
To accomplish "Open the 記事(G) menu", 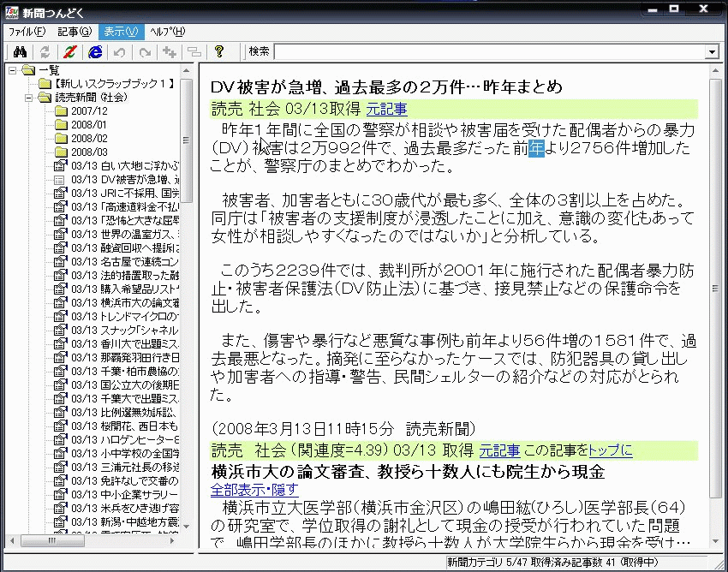I will pyautogui.click(x=75, y=32).
